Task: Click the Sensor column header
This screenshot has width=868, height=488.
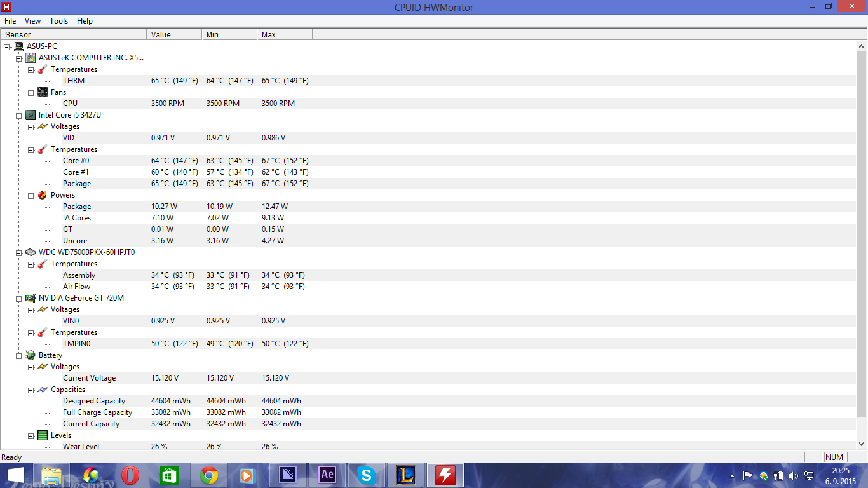Action: (74, 34)
